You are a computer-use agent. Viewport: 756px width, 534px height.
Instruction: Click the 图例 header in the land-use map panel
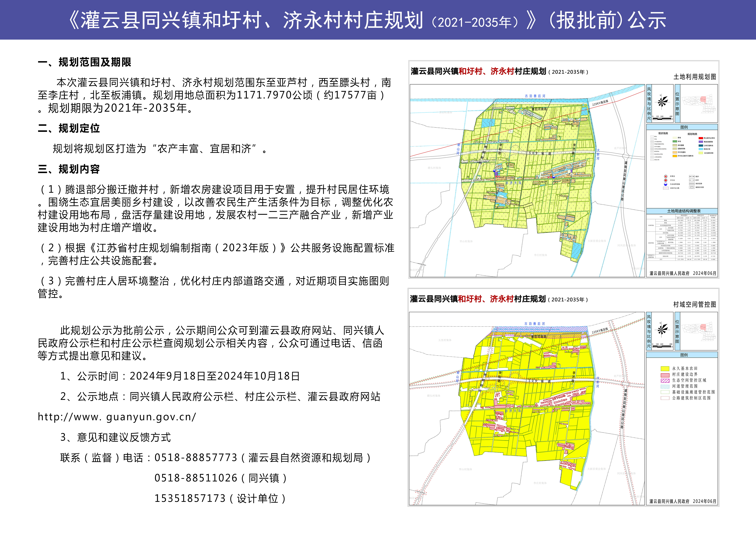(682, 127)
